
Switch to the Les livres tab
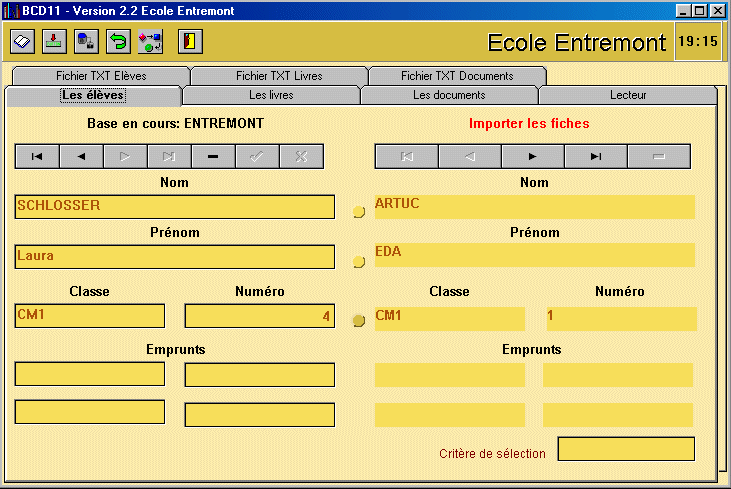(271, 95)
